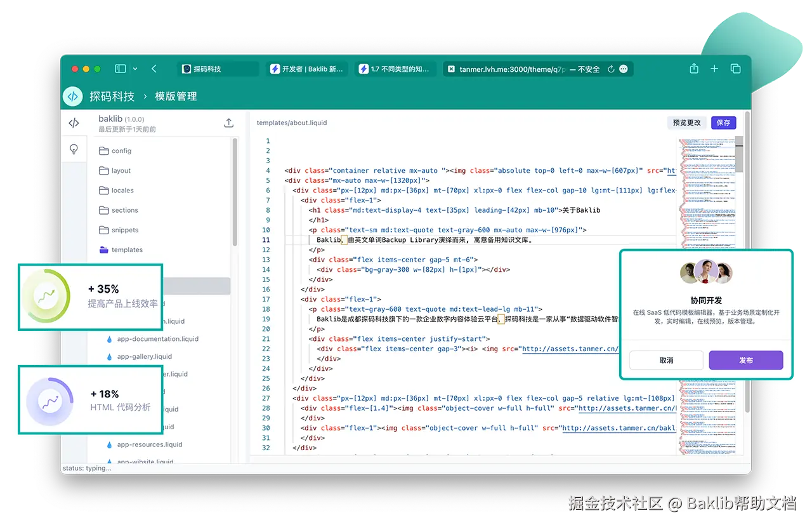Click the editor vertical scrollbar thumb
This screenshot has height=527, width=812.
click(739, 154)
